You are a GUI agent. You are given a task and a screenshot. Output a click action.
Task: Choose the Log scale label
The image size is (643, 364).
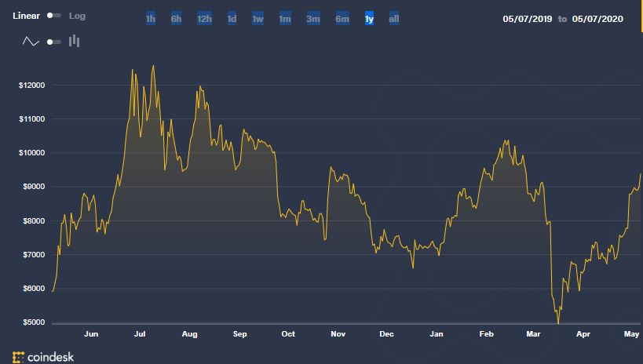(78, 16)
